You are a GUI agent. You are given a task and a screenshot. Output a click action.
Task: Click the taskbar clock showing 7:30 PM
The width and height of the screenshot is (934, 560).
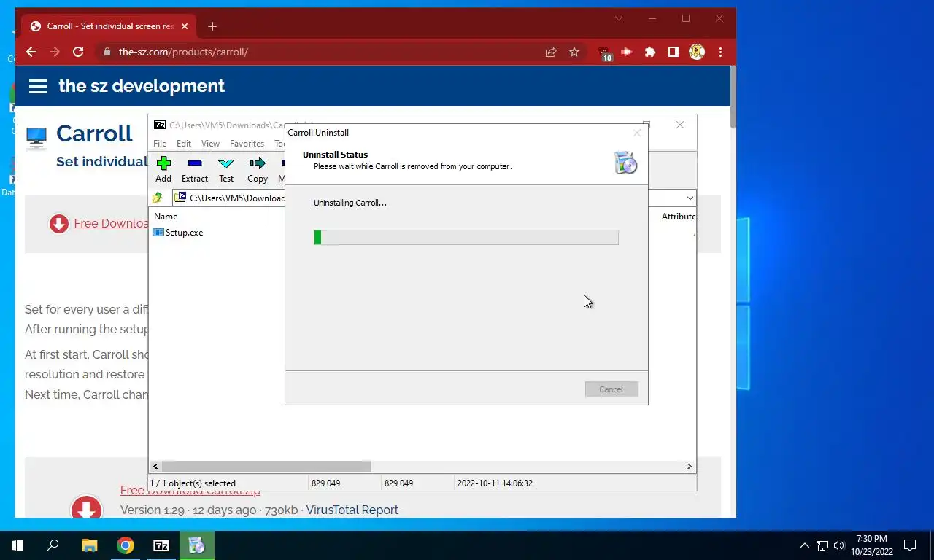(x=872, y=545)
